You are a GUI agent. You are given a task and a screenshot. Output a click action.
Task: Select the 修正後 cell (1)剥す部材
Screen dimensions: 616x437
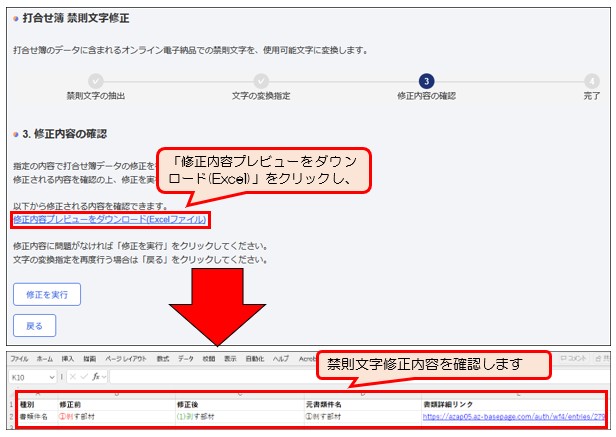[239, 417]
